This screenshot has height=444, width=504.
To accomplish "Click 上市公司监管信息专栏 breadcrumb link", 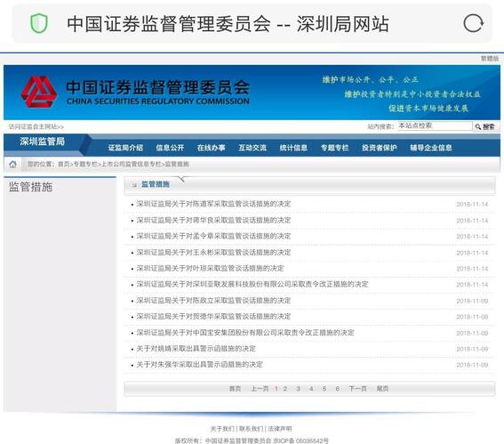I will (132, 164).
